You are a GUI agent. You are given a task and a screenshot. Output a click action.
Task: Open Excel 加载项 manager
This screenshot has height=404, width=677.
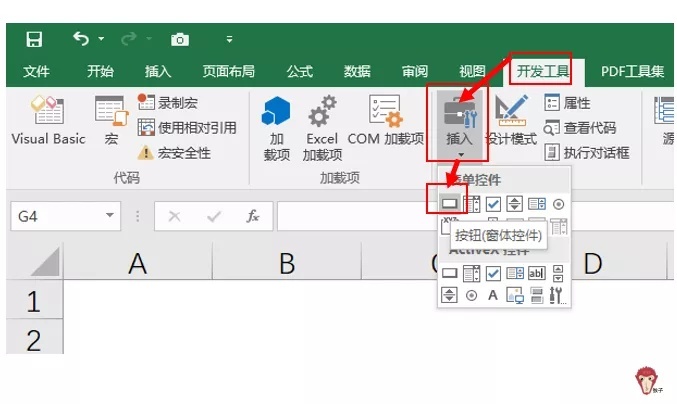tap(322, 129)
